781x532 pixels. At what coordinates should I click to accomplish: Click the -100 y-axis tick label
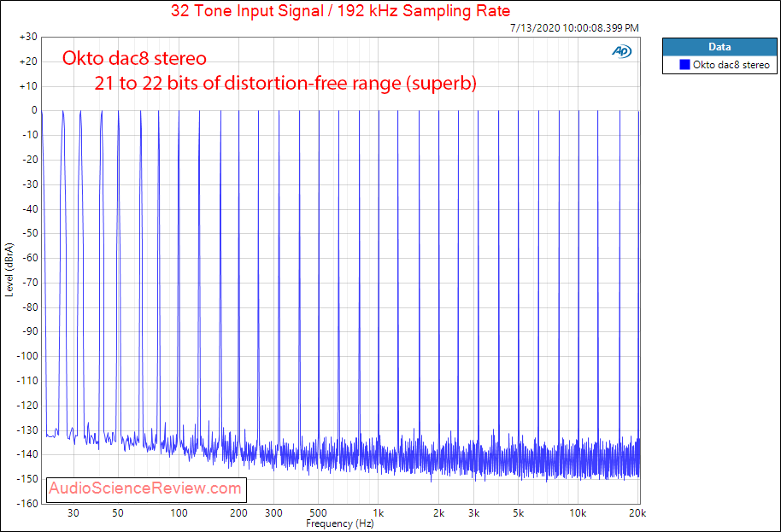27,356
